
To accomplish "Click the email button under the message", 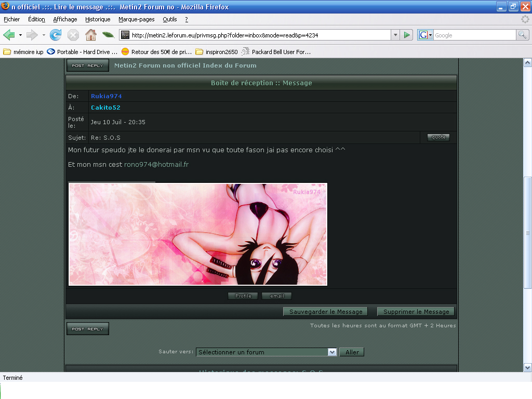I will click(276, 296).
